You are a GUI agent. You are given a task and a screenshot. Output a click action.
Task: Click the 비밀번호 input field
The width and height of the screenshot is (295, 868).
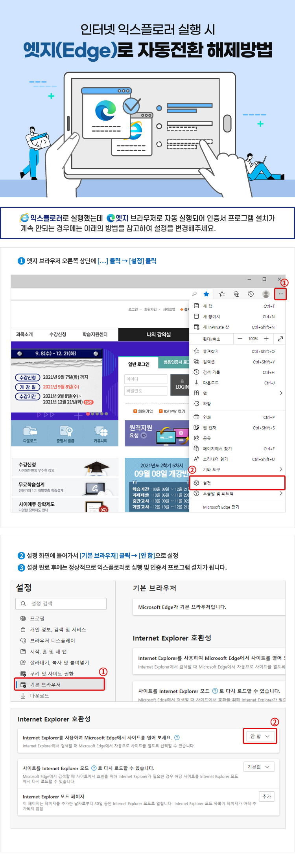(x=146, y=391)
